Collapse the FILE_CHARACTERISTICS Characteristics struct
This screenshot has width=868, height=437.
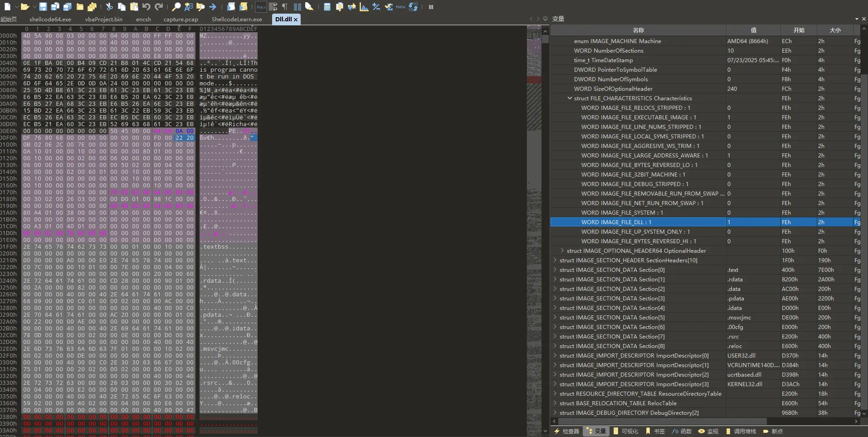point(569,98)
